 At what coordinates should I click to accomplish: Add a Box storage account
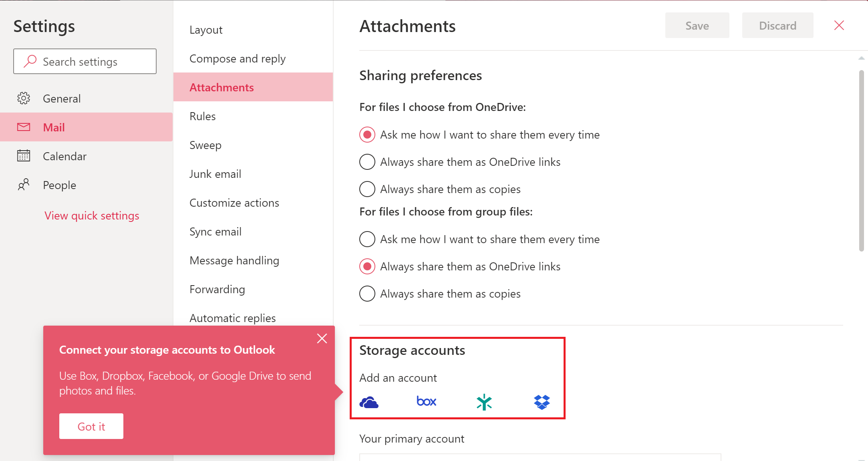point(426,401)
